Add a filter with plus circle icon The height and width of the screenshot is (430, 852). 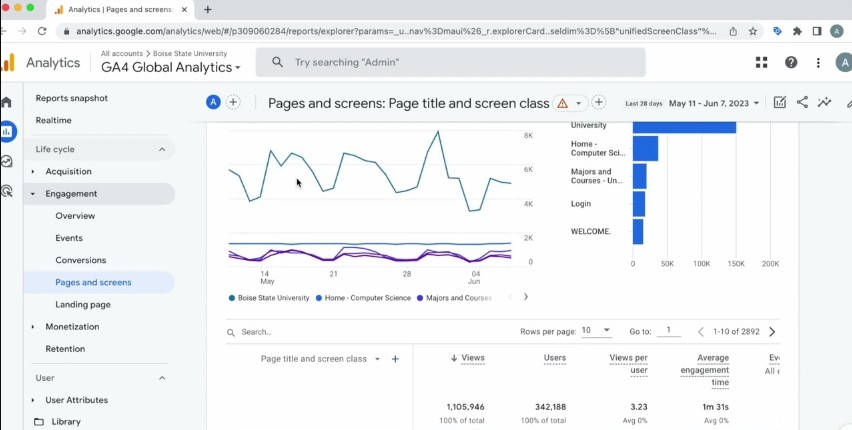click(x=598, y=102)
